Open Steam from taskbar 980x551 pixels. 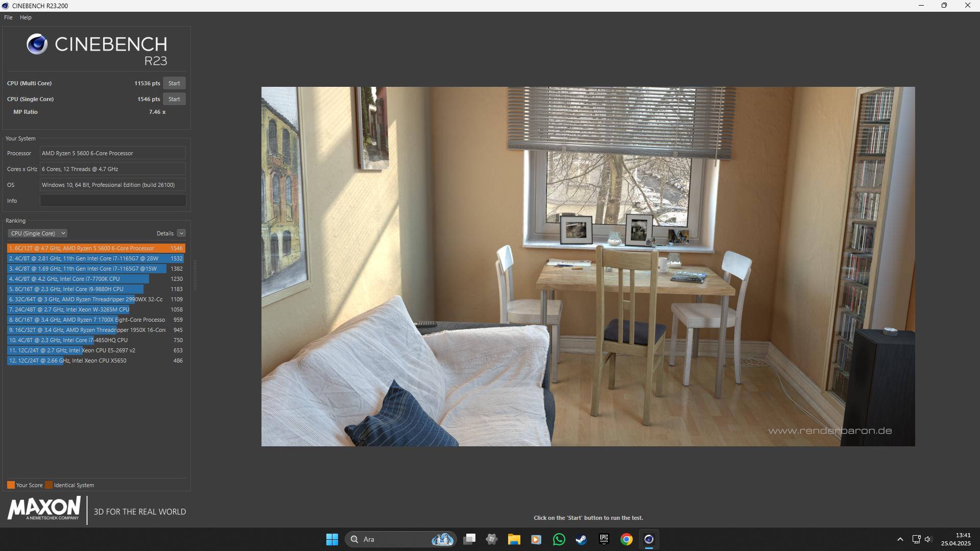click(x=581, y=539)
